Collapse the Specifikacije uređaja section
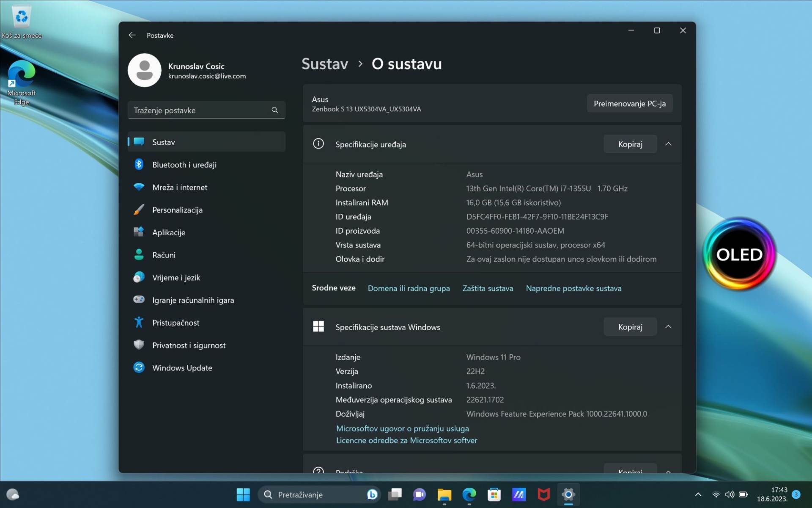This screenshot has height=508, width=812. pos(669,144)
